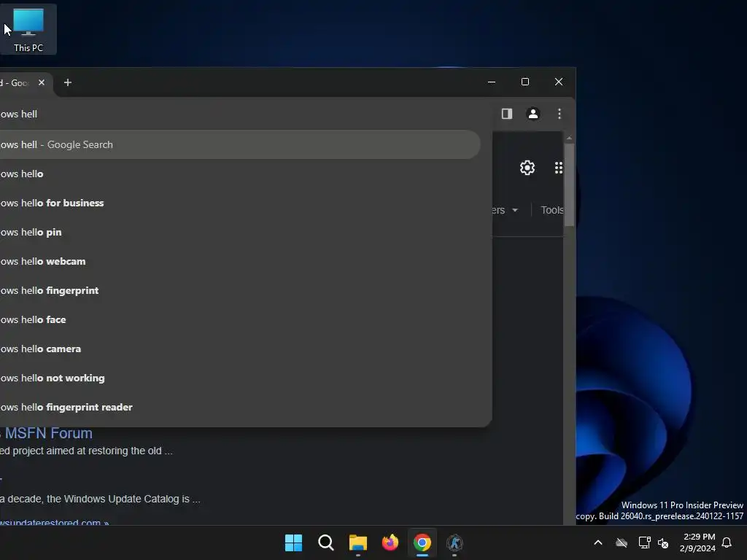Image resolution: width=747 pixels, height=560 pixels.
Task: Click the page vertical scrollbar thumb
Action: click(x=569, y=184)
